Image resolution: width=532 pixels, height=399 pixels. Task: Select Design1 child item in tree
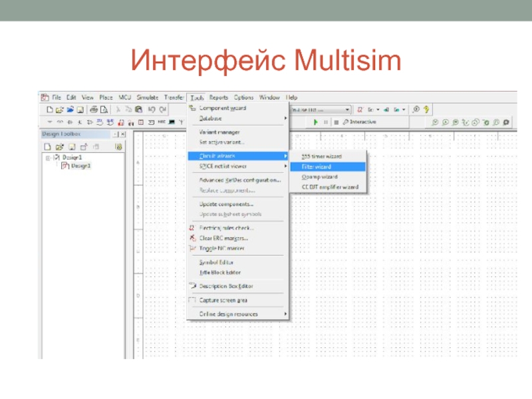pos(80,166)
